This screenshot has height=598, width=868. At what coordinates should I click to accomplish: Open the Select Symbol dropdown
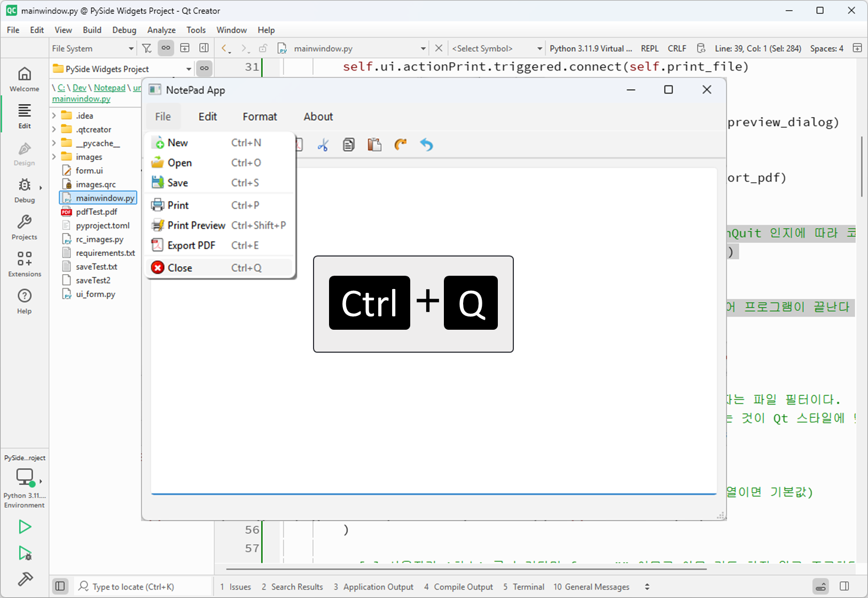497,48
